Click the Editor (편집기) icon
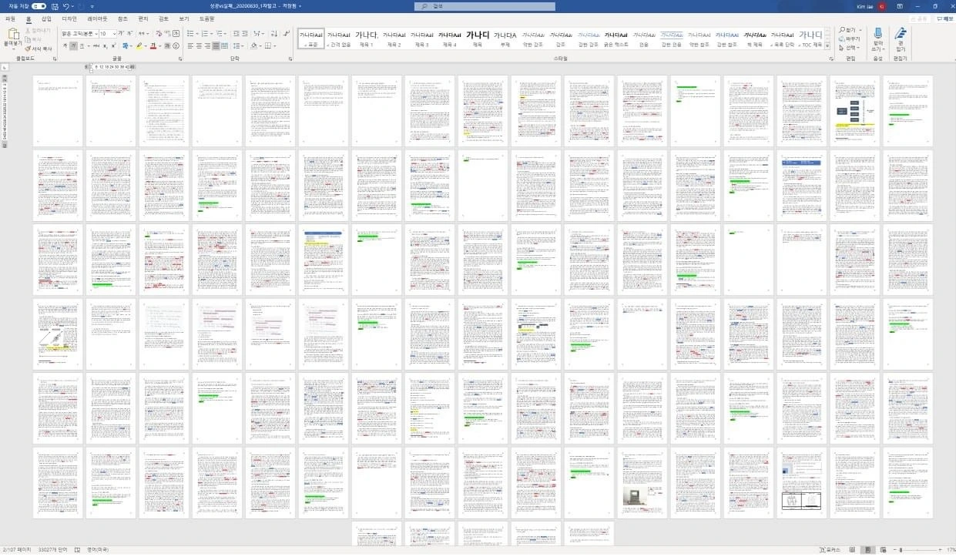The height and width of the screenshot is (560, 956). 899,33
